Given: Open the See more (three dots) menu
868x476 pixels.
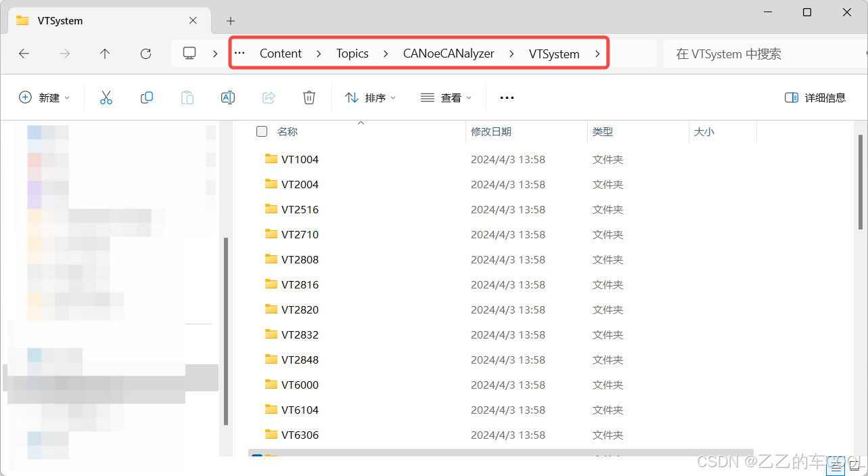Looking at the screenshot, I should click(507, 98).
